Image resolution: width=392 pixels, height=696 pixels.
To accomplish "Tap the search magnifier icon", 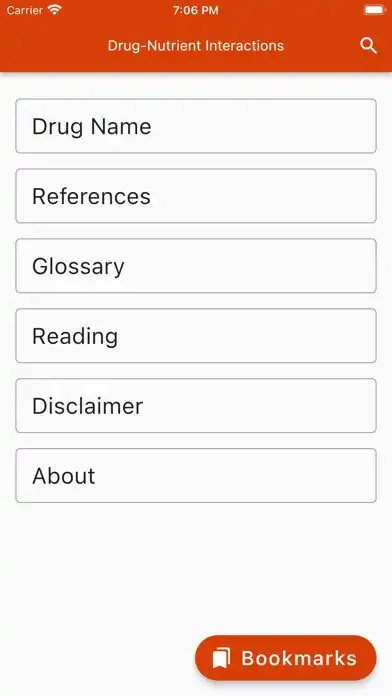I will click(368, 46).
